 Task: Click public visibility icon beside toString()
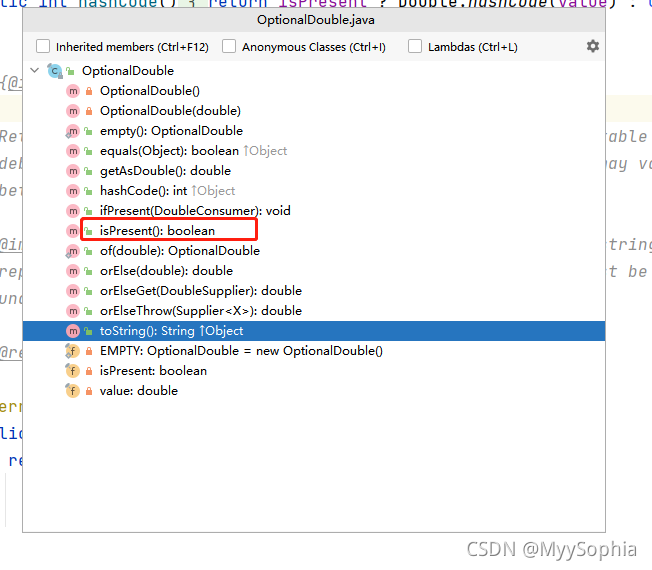click(x=88, y=331)
